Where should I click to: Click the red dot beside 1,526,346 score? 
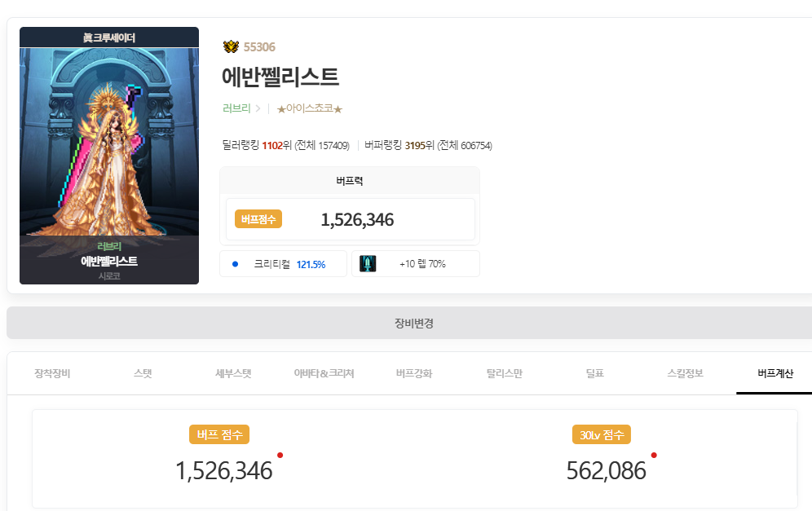[280, 455]
